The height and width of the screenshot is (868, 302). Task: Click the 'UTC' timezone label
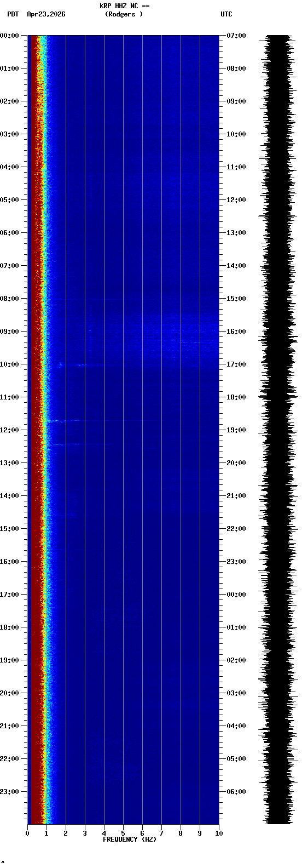click(x=226, y=14)
